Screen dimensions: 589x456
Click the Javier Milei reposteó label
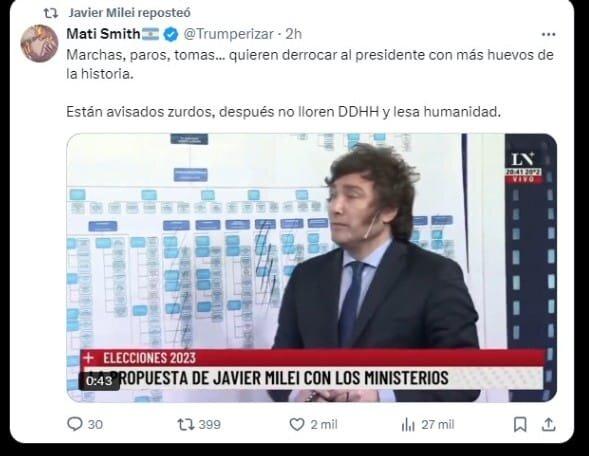click(130, 13)
